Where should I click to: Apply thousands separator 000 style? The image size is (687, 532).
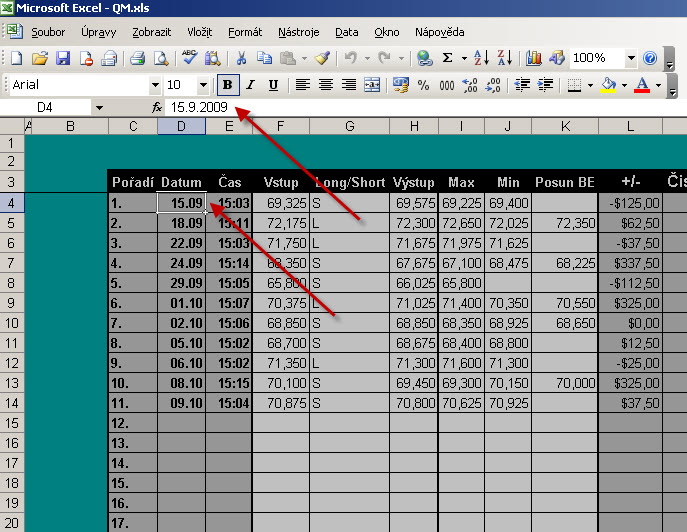pos(446,85)
